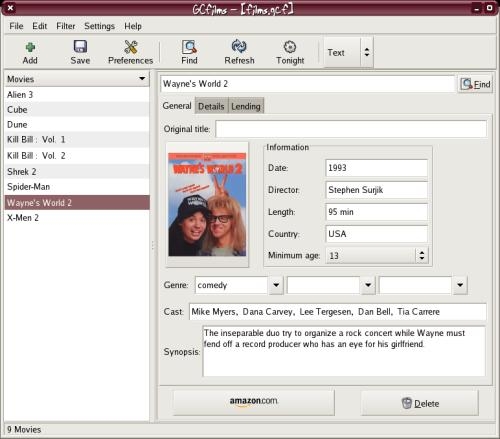Select Dune in the movie list
The height and width of the screenshot is (439, 500).
[77, 125]
